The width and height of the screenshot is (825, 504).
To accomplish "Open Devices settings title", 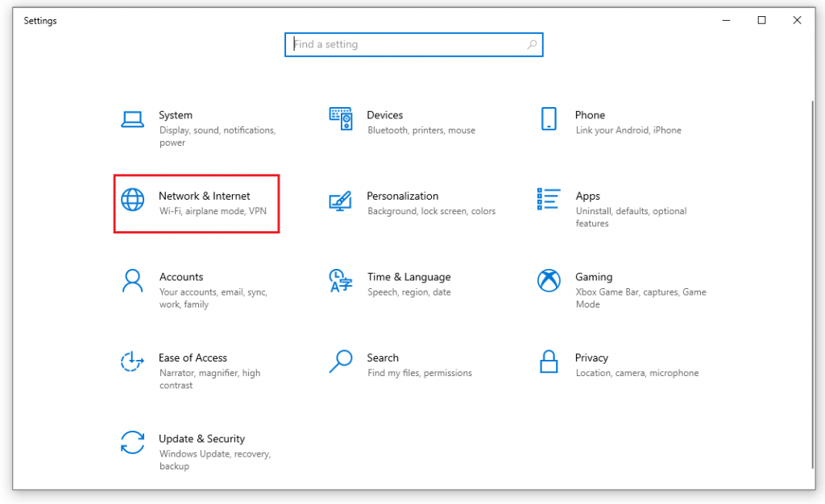I will [385, 115].
